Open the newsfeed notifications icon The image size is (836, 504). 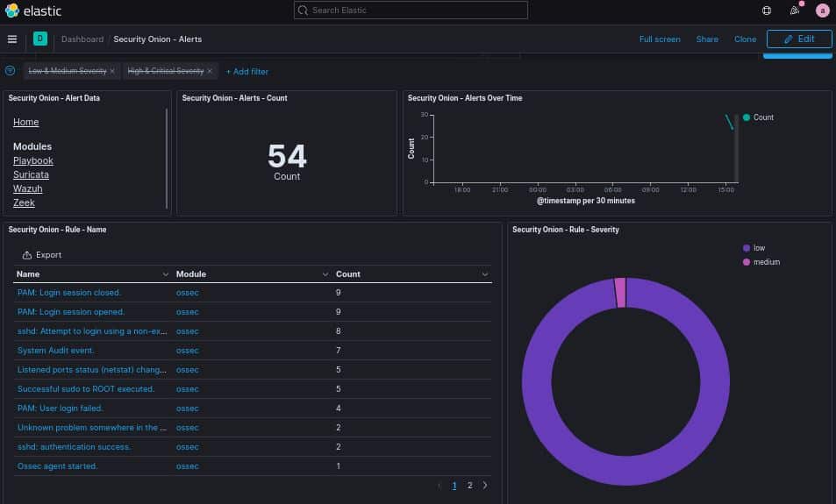click(795, 11)
